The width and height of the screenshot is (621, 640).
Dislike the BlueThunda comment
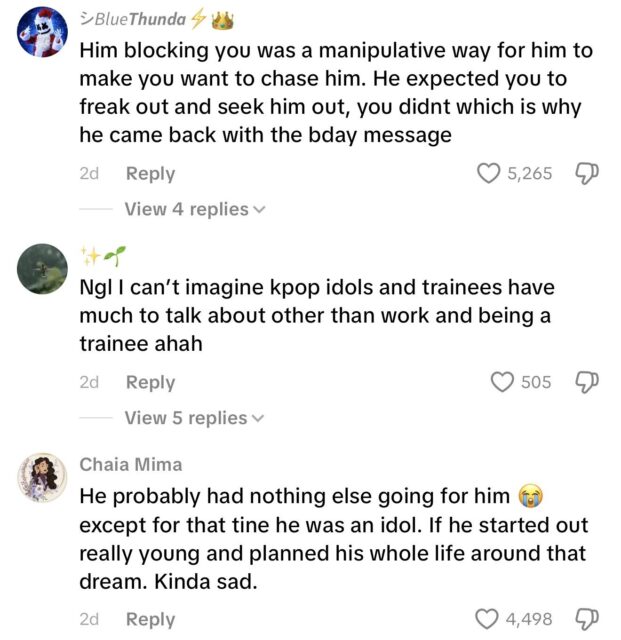pyautogui.click(x=587, y=174)
